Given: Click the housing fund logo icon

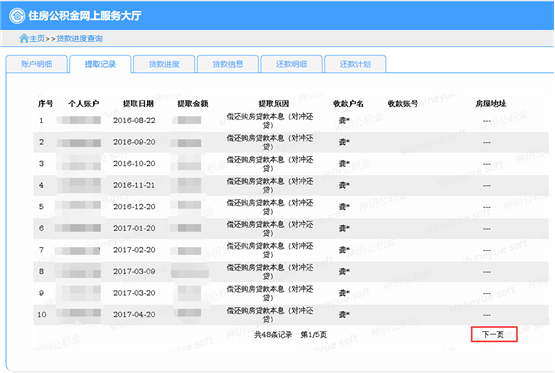Looking at the screenshot, I should click(17, 16).
